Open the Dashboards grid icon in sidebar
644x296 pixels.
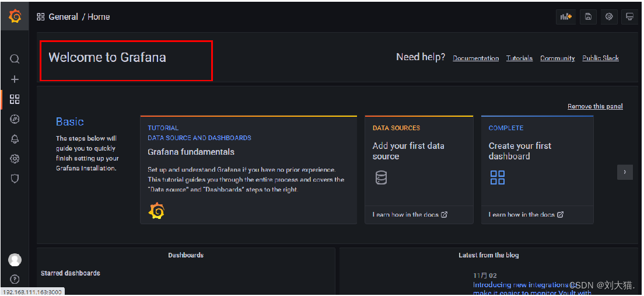coord(15,99)
